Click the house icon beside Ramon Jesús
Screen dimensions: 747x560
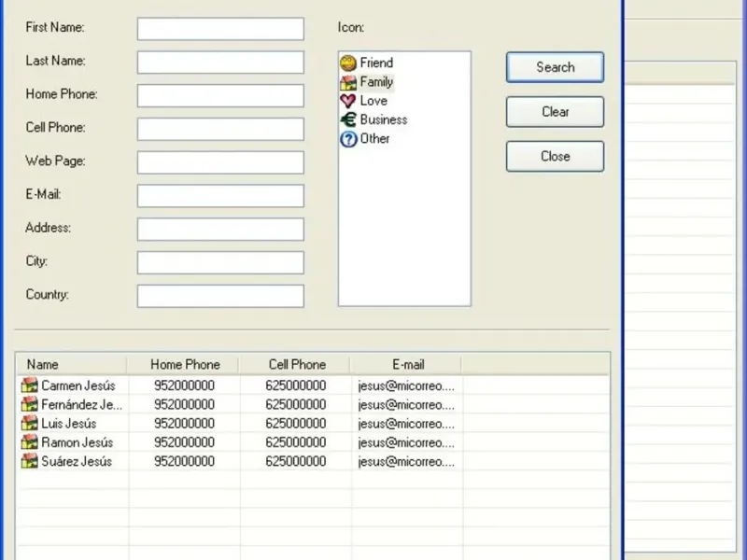coord(30,442)
